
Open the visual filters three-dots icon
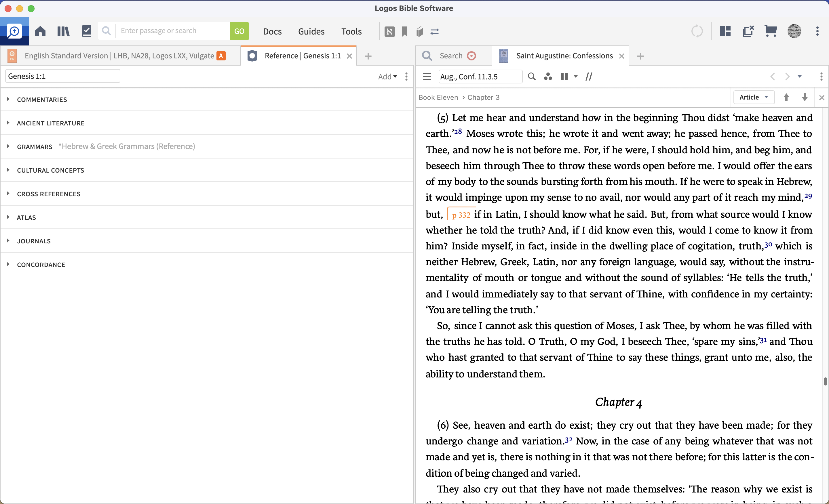[x=548, y=77]
